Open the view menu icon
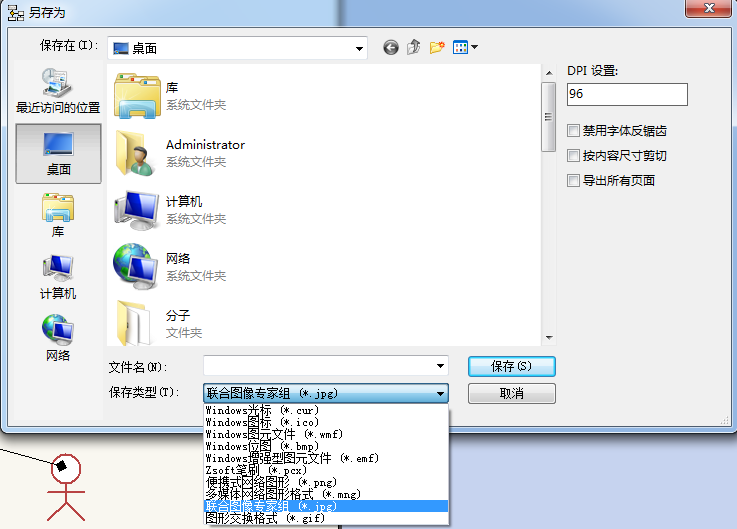This screenshot has width=737, height=529. point(466,47)
